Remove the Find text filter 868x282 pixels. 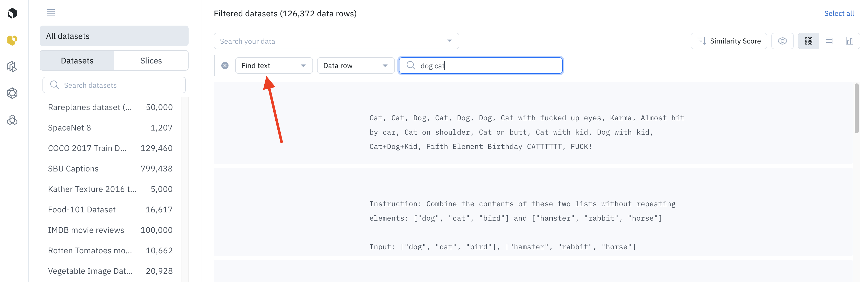pos(225,66)
